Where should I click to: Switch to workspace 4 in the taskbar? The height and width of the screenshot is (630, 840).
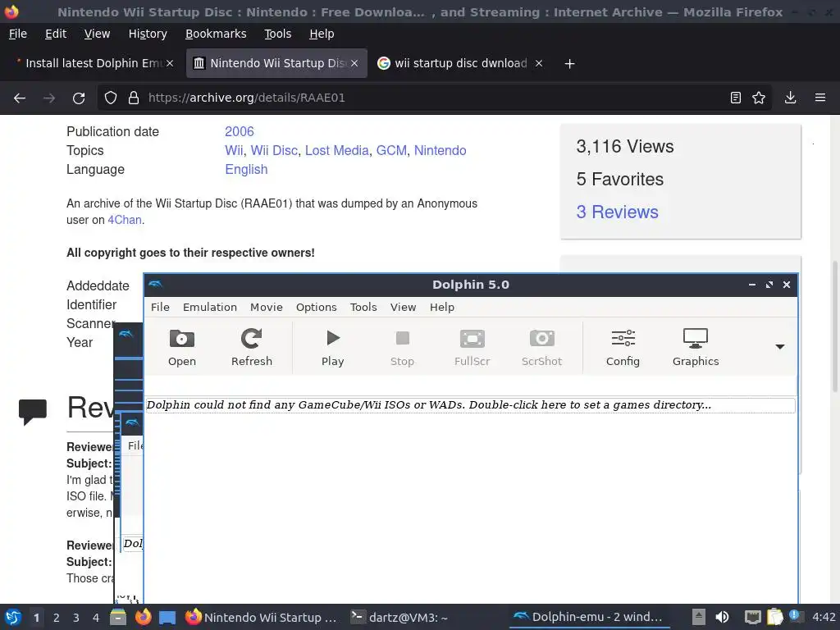tap(96, 618)
